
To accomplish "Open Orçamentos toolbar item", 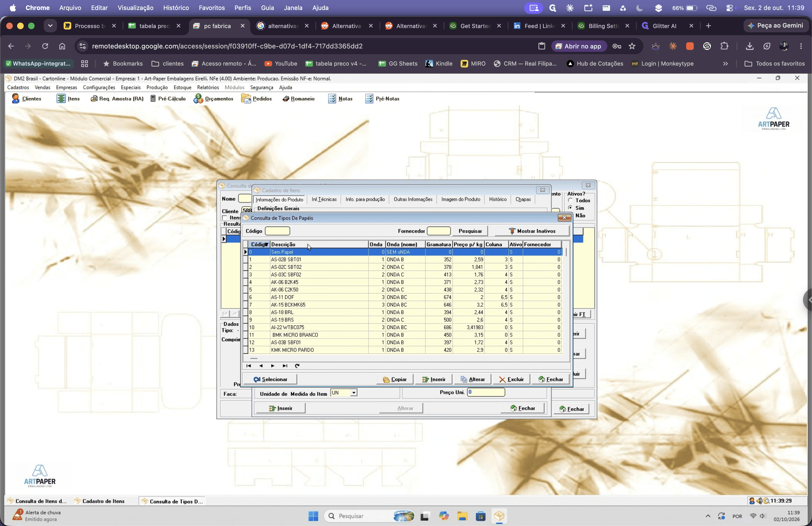I will click(213, 99).
